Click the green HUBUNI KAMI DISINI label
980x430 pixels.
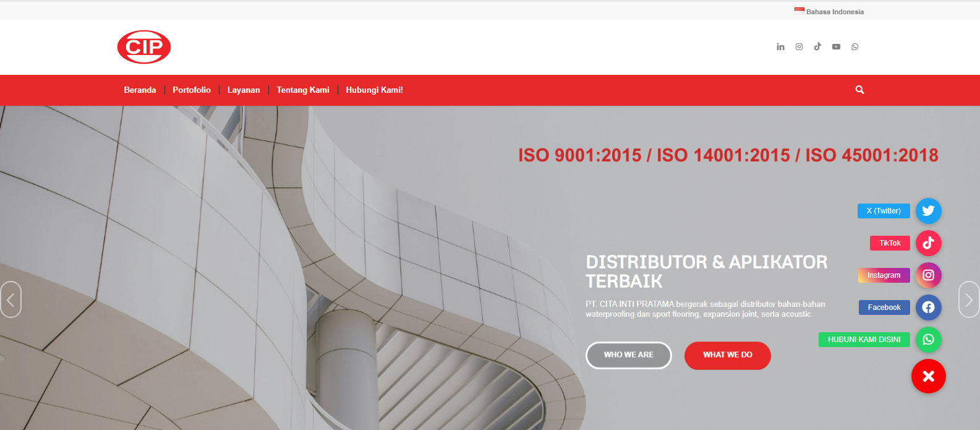[x=864, y=340]
